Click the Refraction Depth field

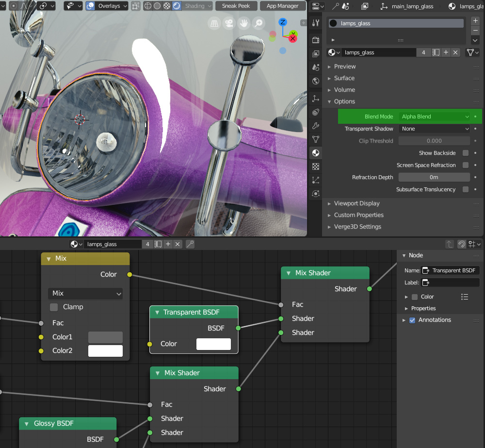coord(434,177)
